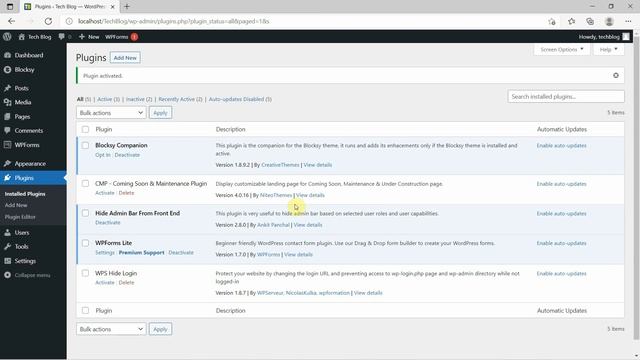The width and height of the screenshot is (640, 360).
Task: Open the Comments sidebar icon
Action: tap(7, 131)
